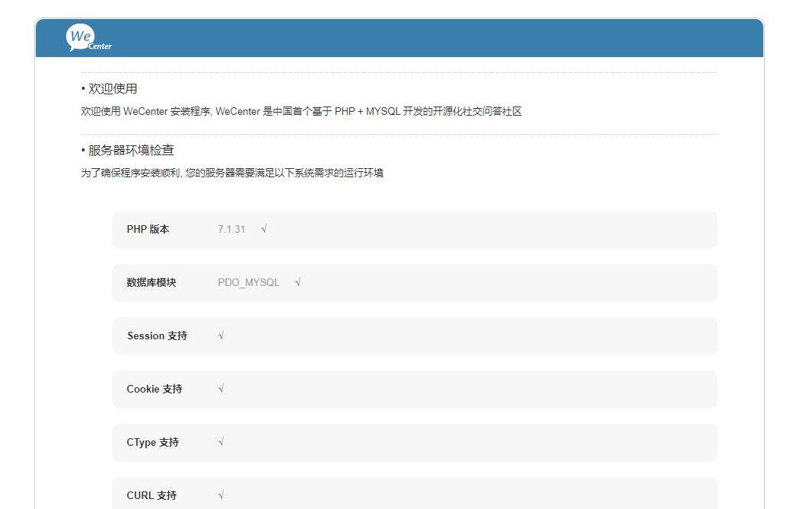Click the PHP 版本 label
The width and height of the screenshot is (812, 509).
[x=148, y=229]
